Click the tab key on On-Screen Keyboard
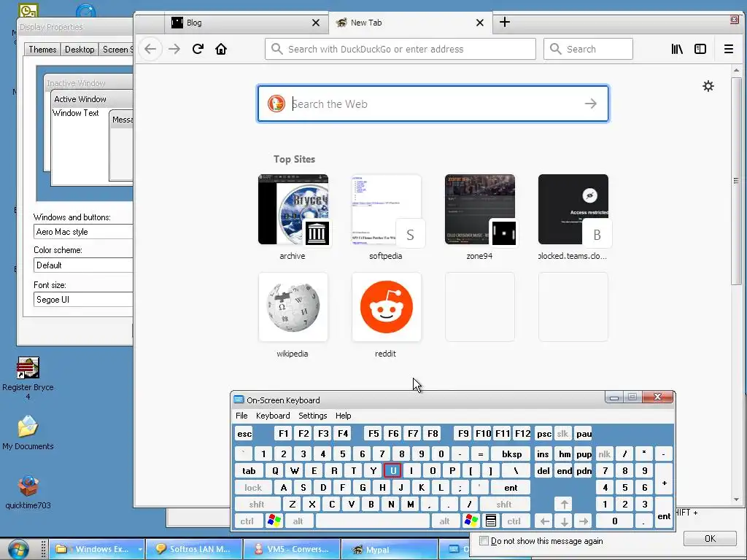This screenshot has height=560, width=747. (249, 471)
